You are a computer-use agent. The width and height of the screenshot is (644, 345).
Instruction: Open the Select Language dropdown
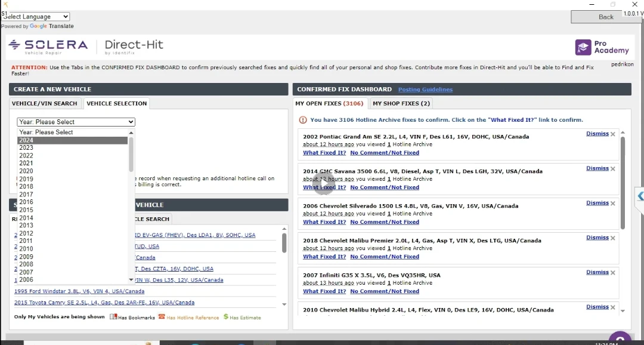point(36,17)
